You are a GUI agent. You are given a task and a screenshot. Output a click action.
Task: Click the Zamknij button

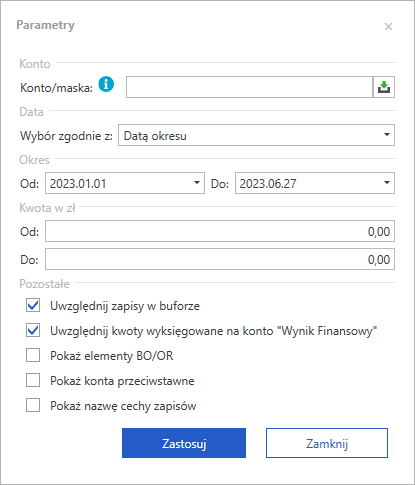tap(327, 443)
